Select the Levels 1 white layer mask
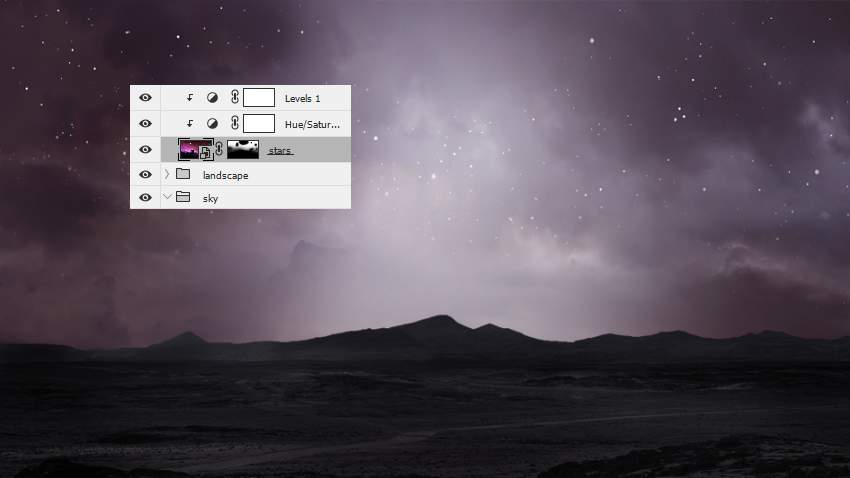The height and width of the screenshot is (478, 850). pyautogui.click(x=259, y=98)
